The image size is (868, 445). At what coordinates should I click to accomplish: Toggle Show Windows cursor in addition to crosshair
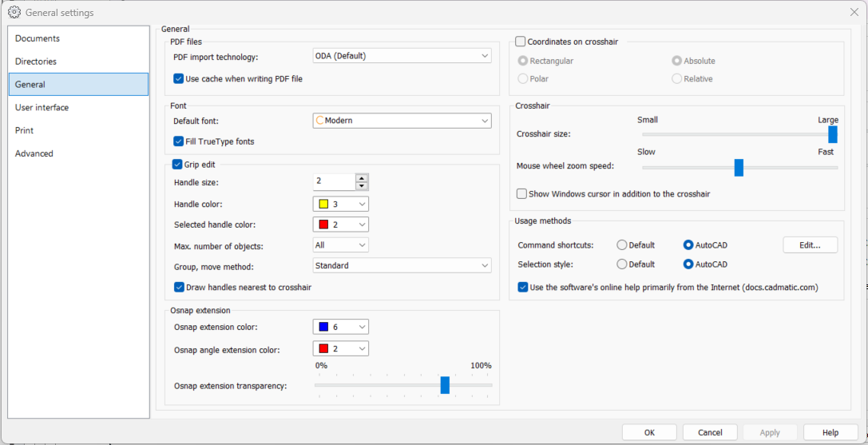point(522,194)
